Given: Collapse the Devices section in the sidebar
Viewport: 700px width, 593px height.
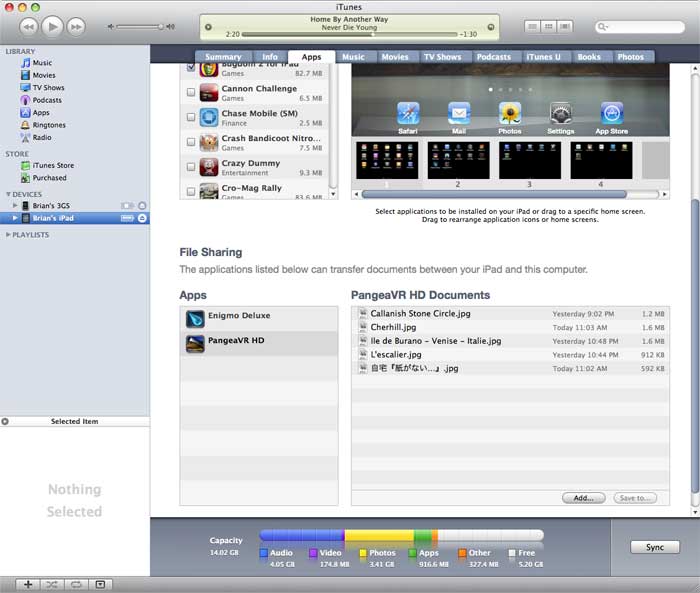Looking at the screenshot, I should (9, 194).
